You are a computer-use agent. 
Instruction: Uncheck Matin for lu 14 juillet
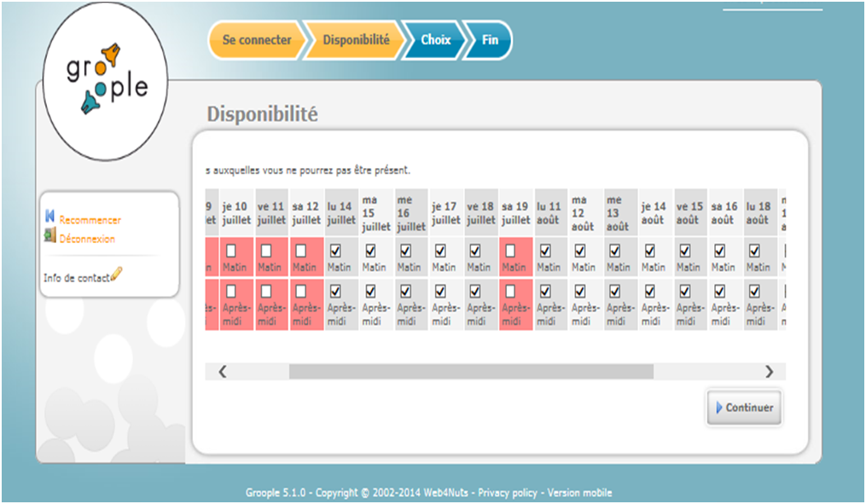pos(335,251)
